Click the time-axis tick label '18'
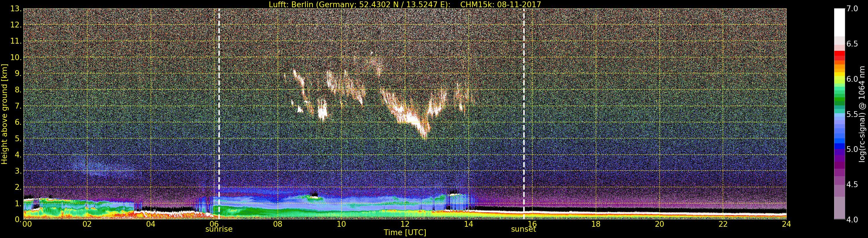Viewport: 868px width, 238px height. (596, 224)
